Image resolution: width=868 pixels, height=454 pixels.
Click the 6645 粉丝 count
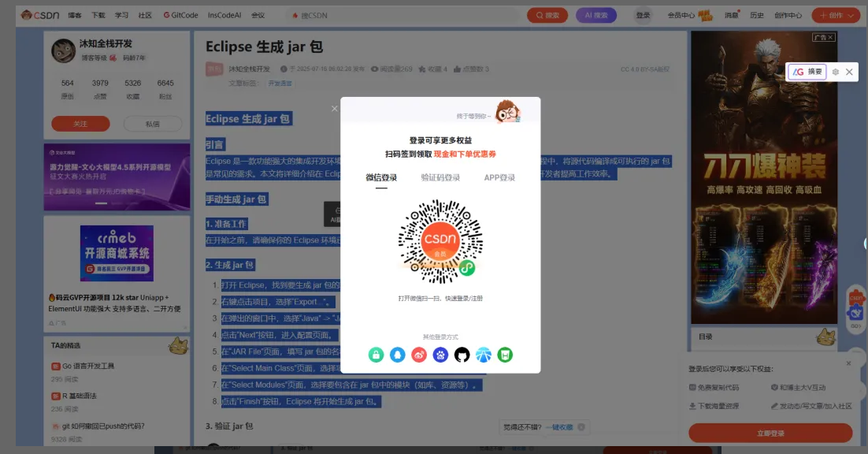tap(165, 89)
